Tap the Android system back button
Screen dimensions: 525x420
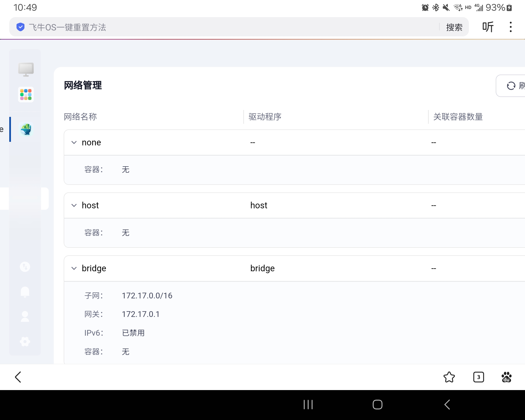447,405
